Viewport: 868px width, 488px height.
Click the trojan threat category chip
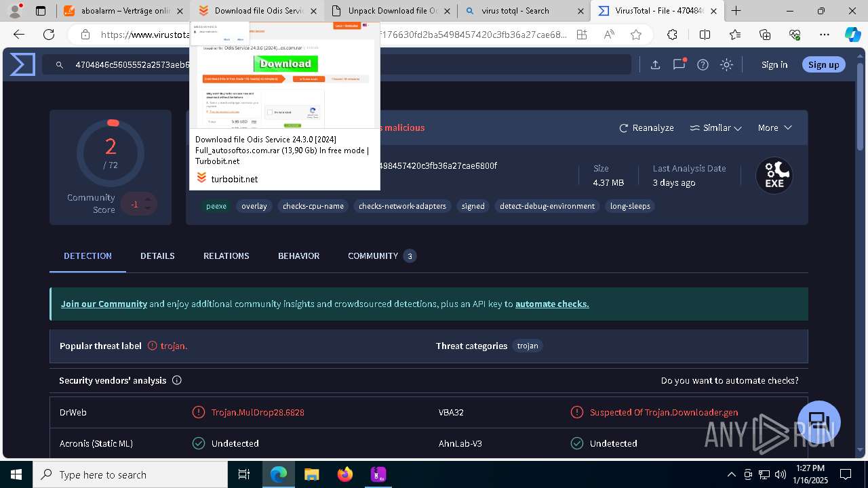click(528, 346)
